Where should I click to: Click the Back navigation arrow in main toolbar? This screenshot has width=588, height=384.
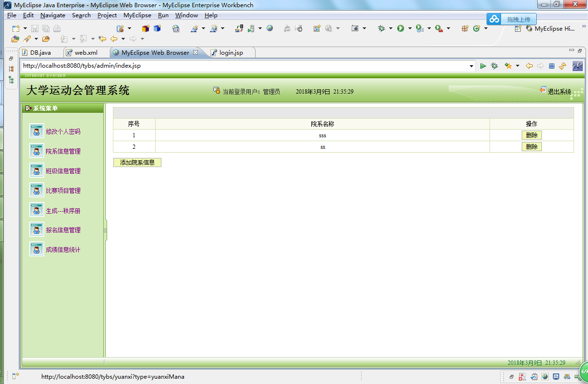pyautogui.click(x=114, y=39)
